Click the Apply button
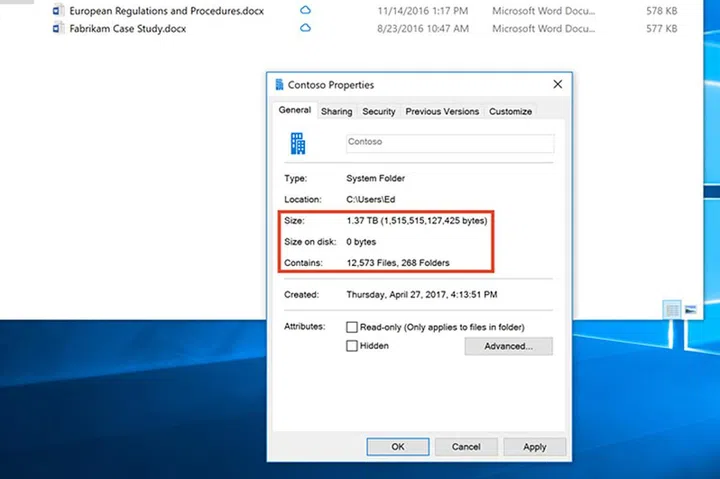Viewport: 720px width, 479px height. click(x=534, y=446)
